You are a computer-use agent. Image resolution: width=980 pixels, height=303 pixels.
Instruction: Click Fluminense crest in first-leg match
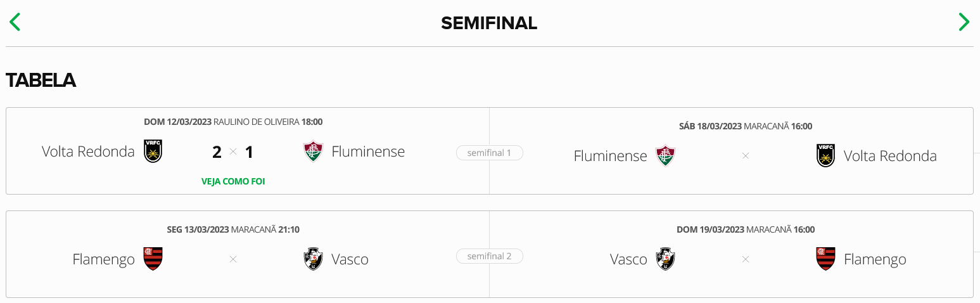coord(313,151)
